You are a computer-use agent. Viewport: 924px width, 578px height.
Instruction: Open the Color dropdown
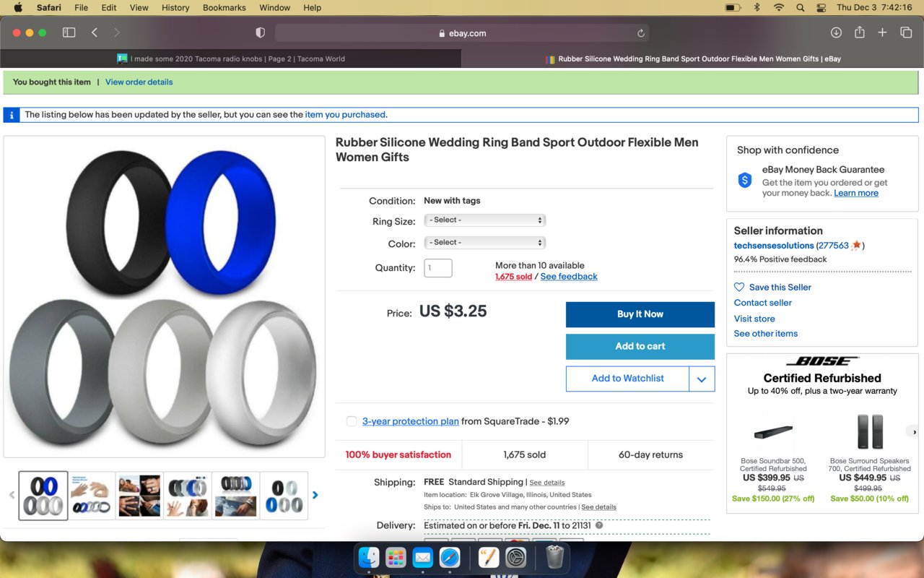click(x=484, y=242)
